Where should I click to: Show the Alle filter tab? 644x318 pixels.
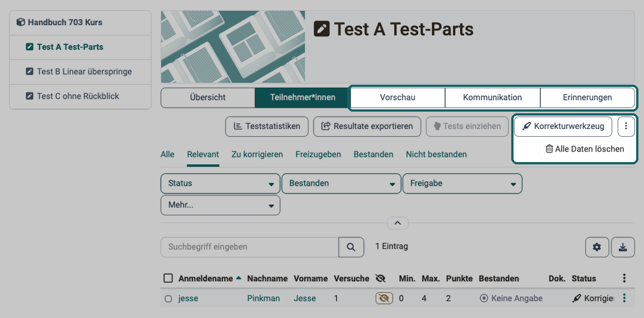click(x=167, y=154)
